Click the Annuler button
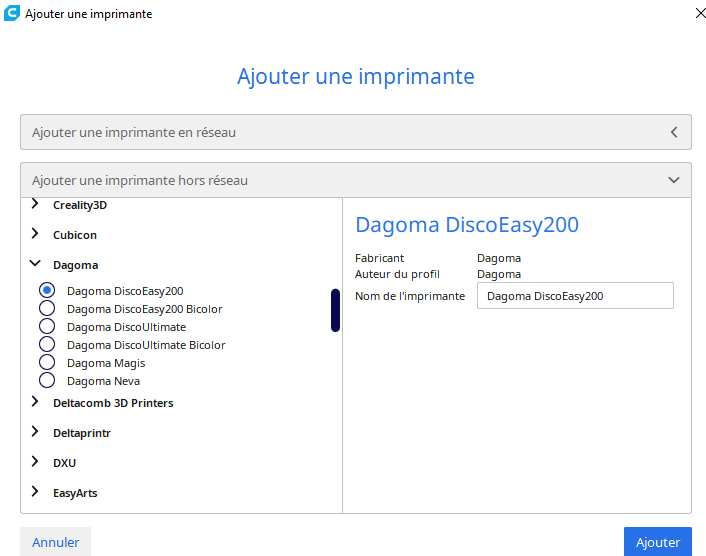This screenshot has height=556, width=706. [55, 542]
